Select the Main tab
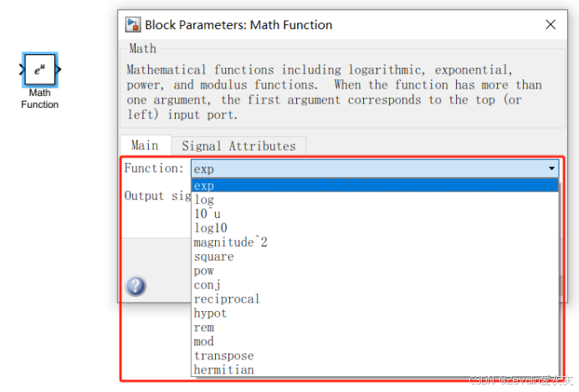The image size is (579, 392). click(145, 145)
